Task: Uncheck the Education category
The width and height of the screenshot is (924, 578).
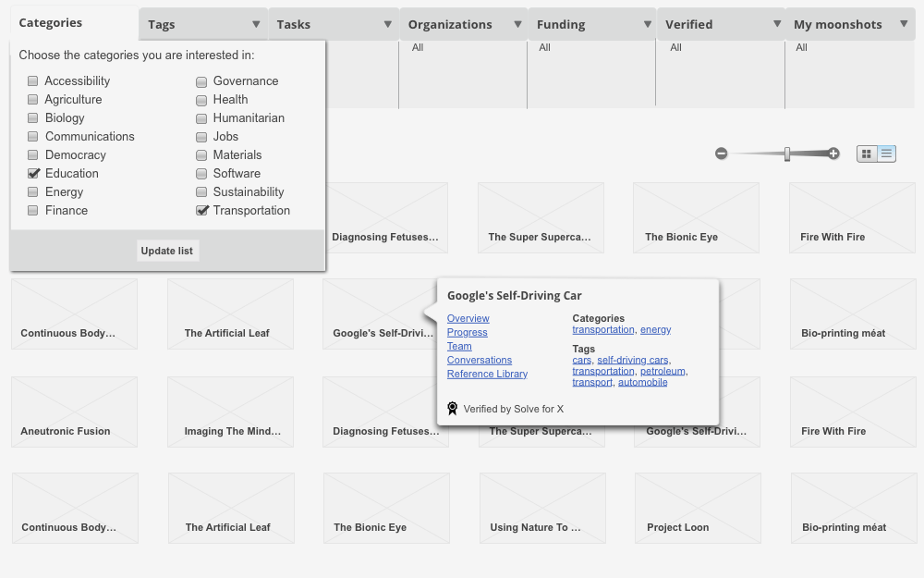Action: [35, 173]
